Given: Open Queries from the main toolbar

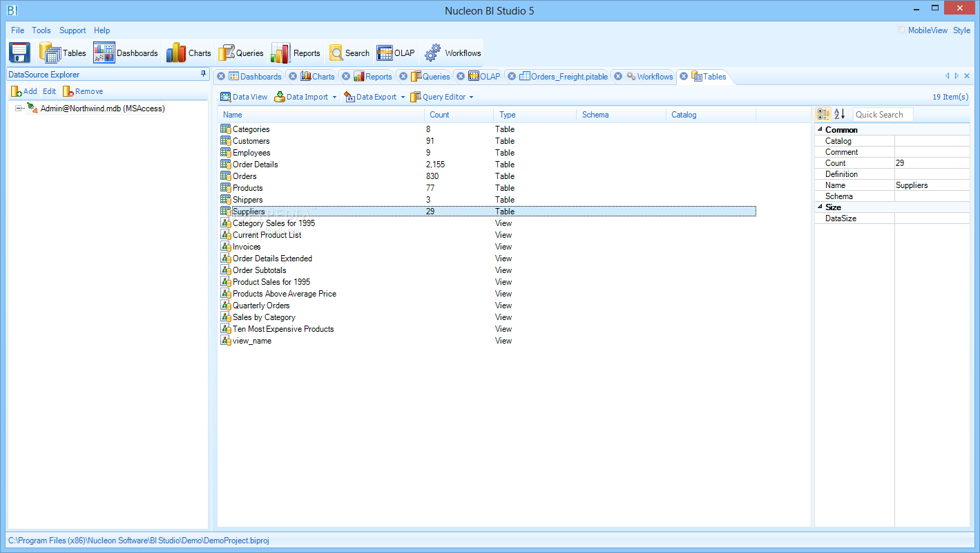Looking at the screenshot, I should (240, 53).
